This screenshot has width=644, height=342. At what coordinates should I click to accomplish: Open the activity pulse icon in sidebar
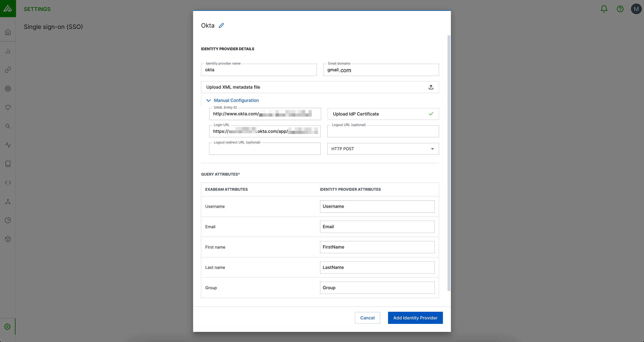(x=8, y=145)
